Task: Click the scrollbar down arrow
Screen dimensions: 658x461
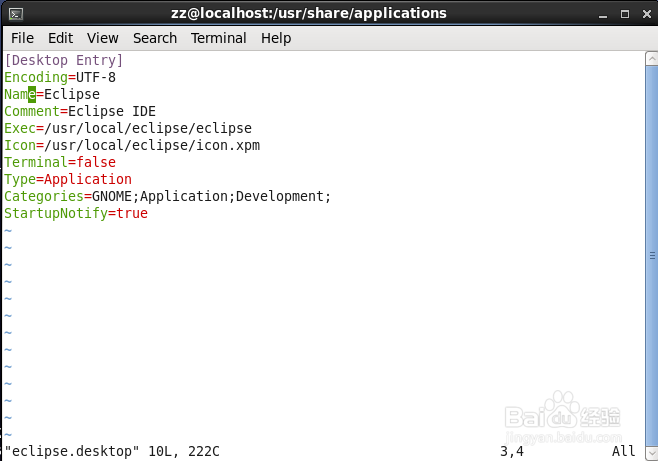Action: tap(651, 453)
